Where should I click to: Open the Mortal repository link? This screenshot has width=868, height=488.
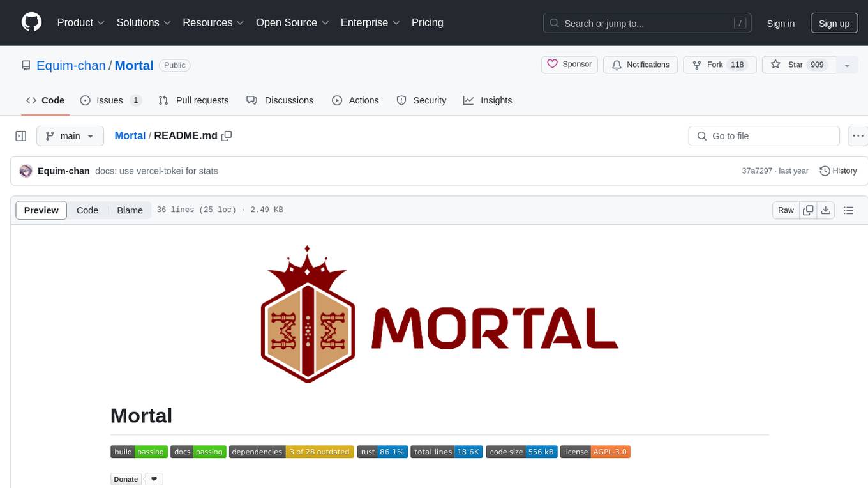coord(134,65)
